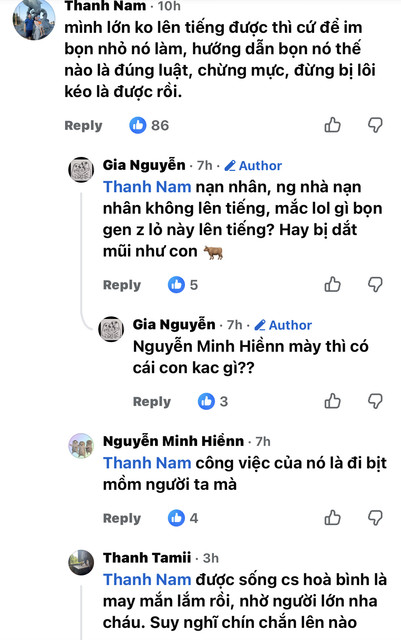
Task: Reply to Thanh Nam's top comment
Action: pyautogui.click(x=83, y=125)
